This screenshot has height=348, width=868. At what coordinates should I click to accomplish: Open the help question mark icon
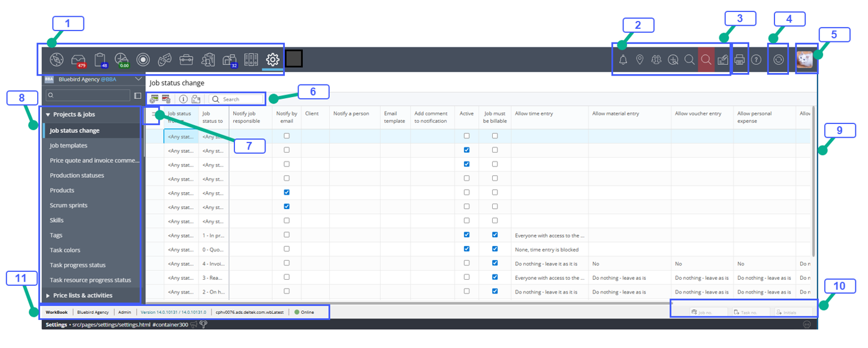point(757,59)
